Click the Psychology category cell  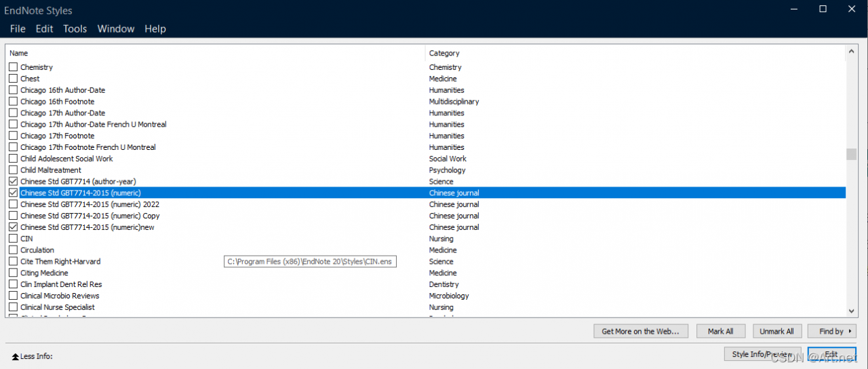click(x=447, y=170)
